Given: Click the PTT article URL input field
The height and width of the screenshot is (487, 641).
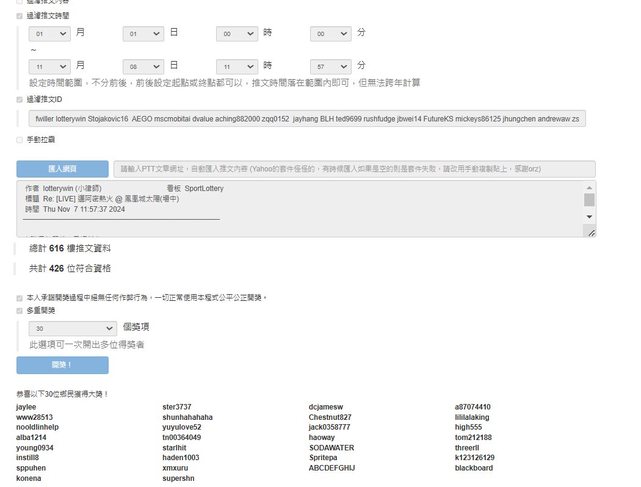Looking at the screenshot, I should (354, 169).
